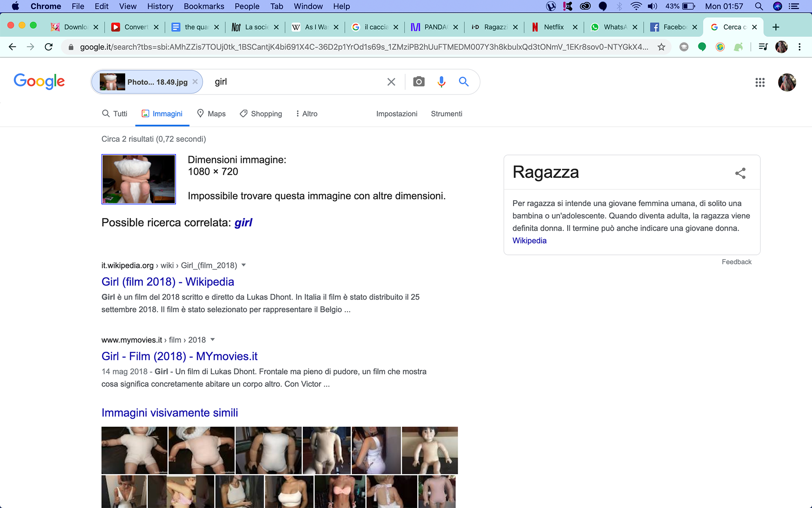
Task: Open the Apple menu
Action: click(15, 6)
